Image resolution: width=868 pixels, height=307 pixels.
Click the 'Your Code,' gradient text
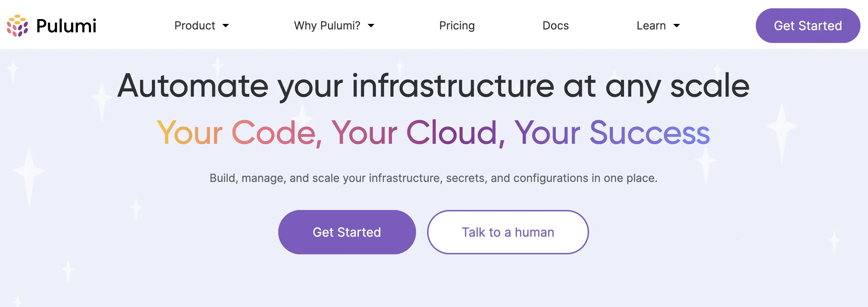pyautogui.click(x=239, y=133)
